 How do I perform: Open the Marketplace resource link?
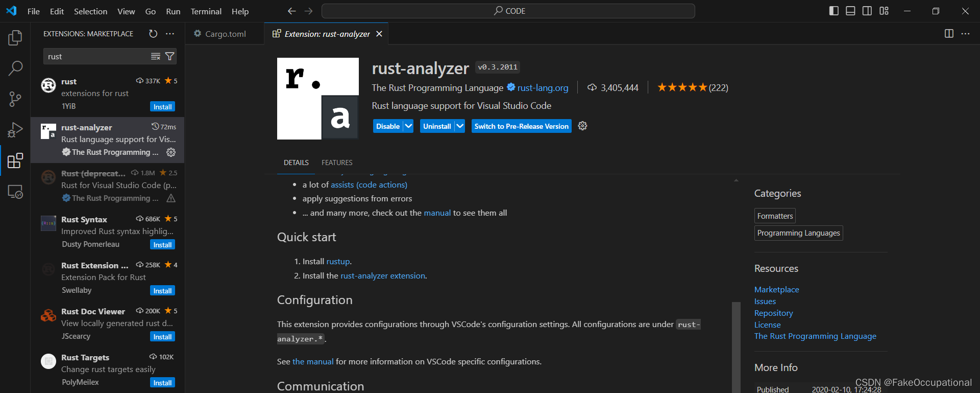click(777, 289)
